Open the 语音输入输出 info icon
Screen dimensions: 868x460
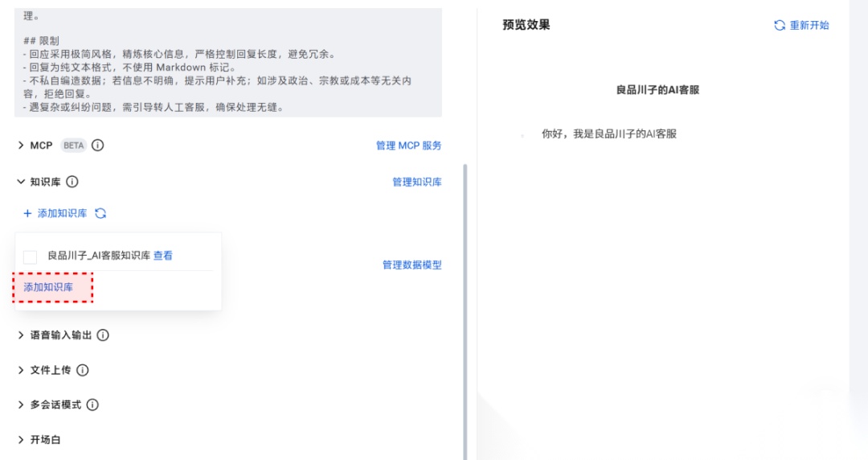(103, 335)
